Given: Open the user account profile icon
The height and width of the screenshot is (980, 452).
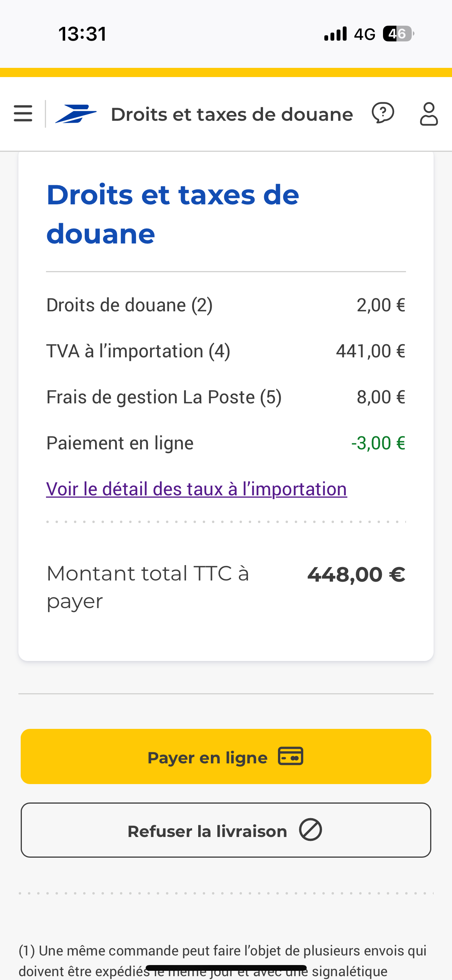Looking at the screenshot, I should [x=429, y=114].
